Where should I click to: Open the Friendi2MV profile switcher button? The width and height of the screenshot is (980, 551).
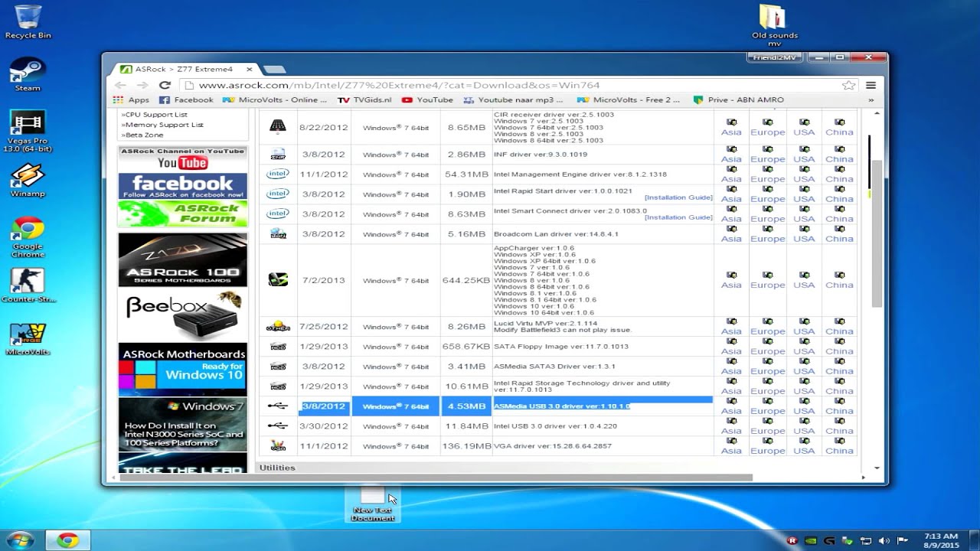[x=775, y=57]
